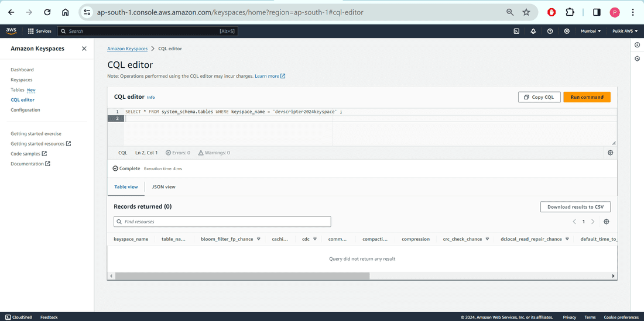Open the AWS help question mark icon
644x321 pixels.
click(550, 31)
